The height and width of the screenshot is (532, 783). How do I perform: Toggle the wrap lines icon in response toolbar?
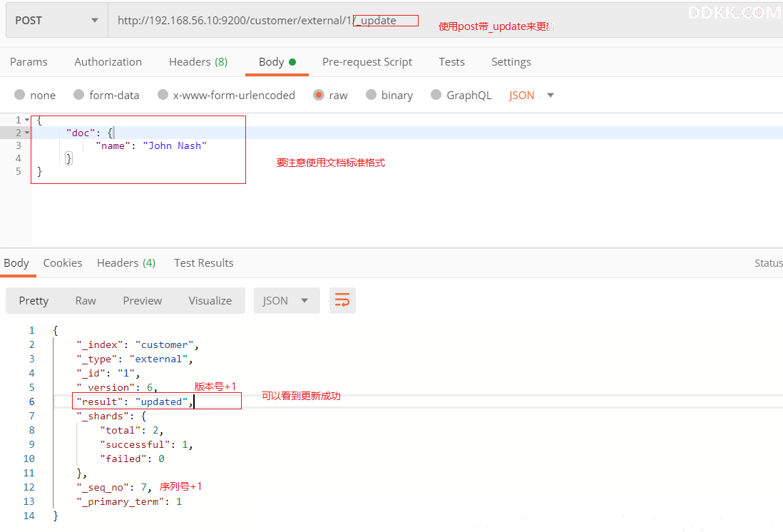coord(342,301)
